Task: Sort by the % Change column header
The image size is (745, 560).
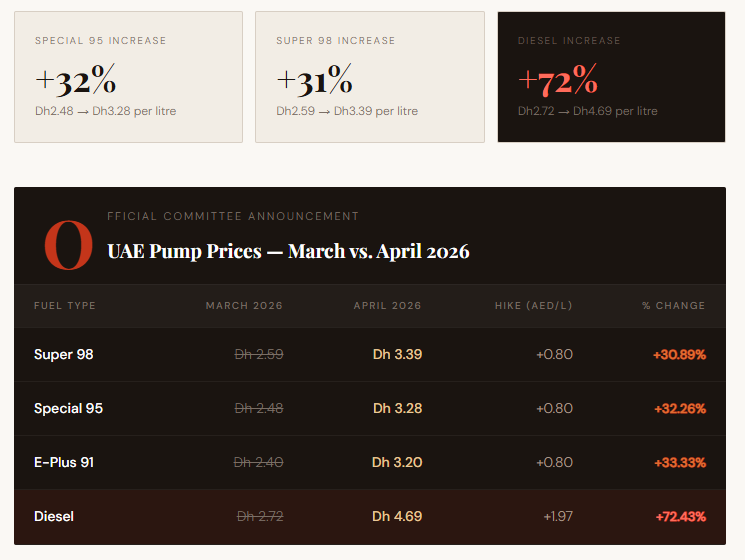Action: click(x=673, y=306)
